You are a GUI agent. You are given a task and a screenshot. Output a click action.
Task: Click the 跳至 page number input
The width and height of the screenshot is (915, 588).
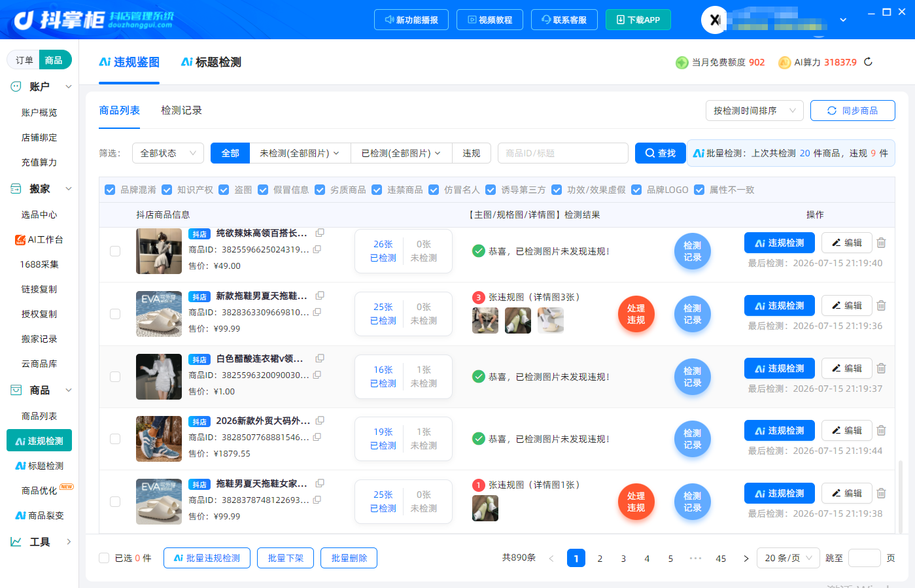[x=865, y=558]
